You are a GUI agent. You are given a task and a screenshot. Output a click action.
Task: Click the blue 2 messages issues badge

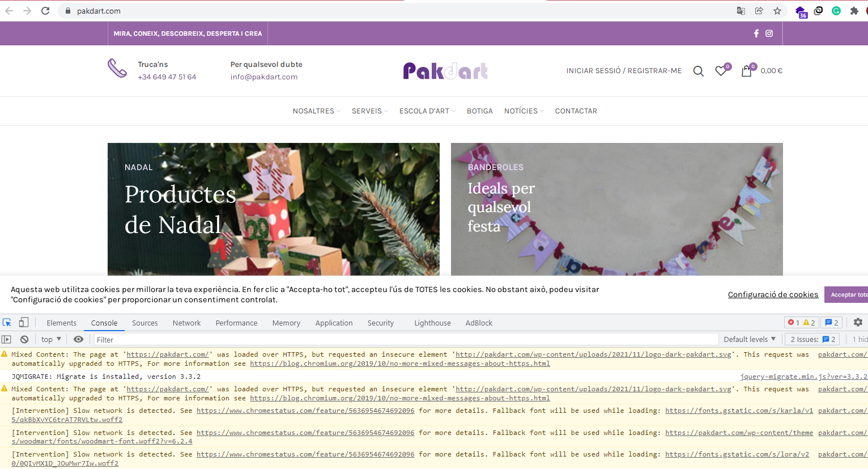pyautogui.click(x=831, y=323)
